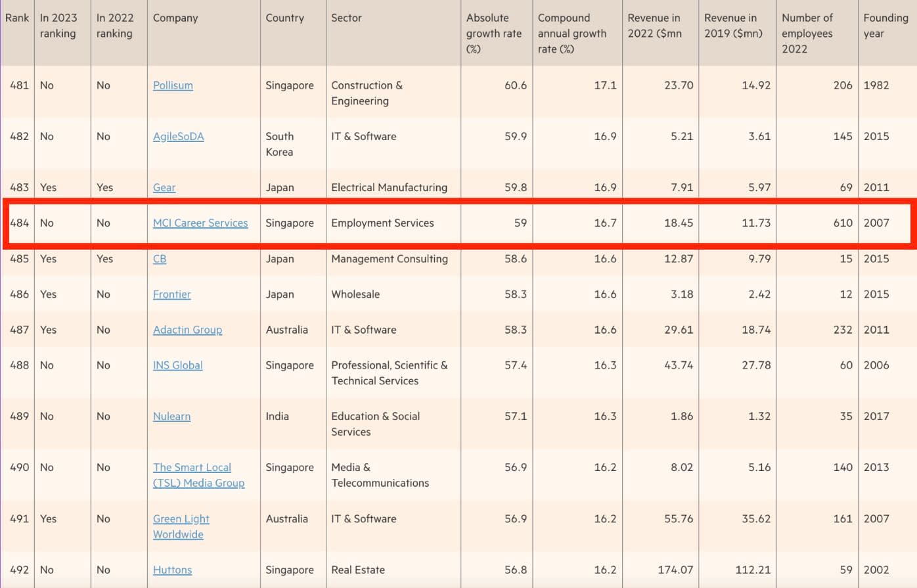Select the 2017 founding year cell
The width and height of the screenshot is (917, 588).
(x=876, y=417)
